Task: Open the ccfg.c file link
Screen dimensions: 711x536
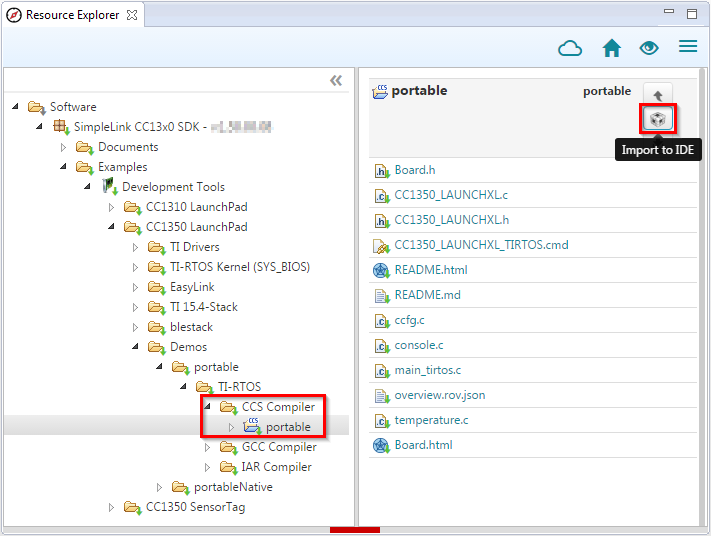Action: pos(409,320)
